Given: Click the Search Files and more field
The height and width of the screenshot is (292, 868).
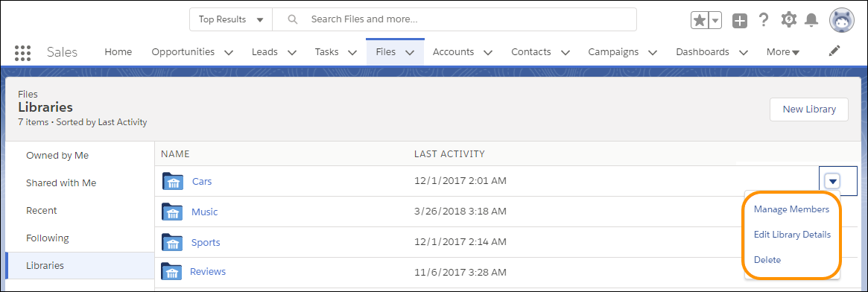Looking at the screenshot, I should [x=454, y=19].
